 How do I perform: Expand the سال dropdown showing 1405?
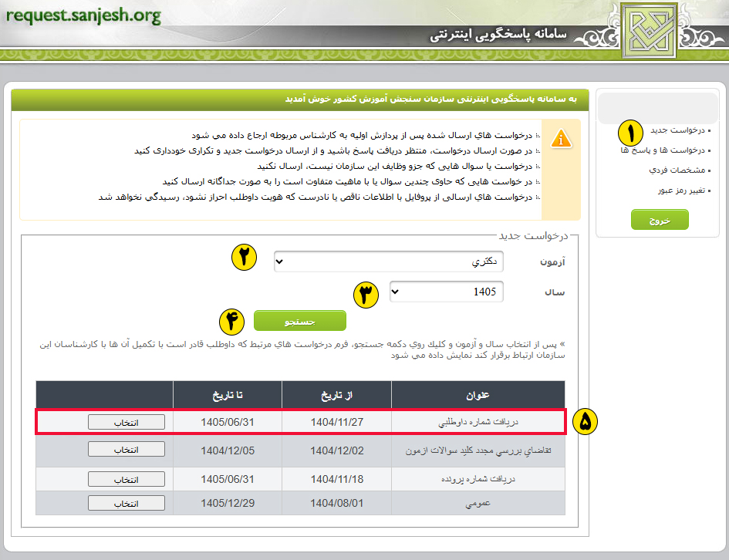(447, 292)
